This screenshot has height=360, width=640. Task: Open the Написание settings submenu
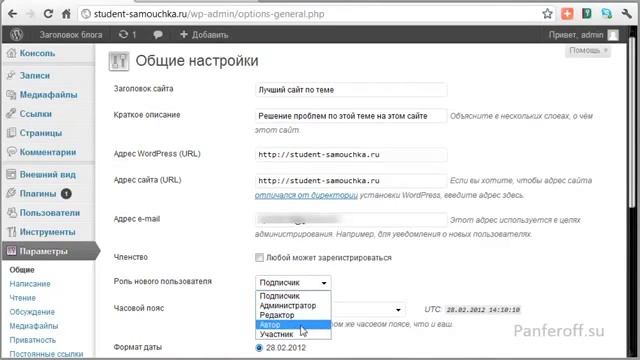tap(30, 284)
